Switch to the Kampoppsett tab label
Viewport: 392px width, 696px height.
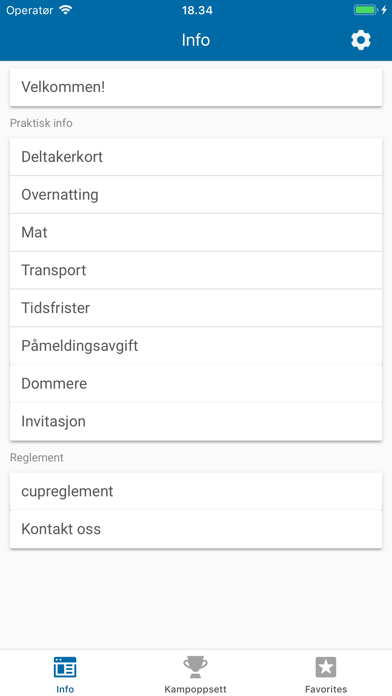pyautogui.click(x=195, y=689)
